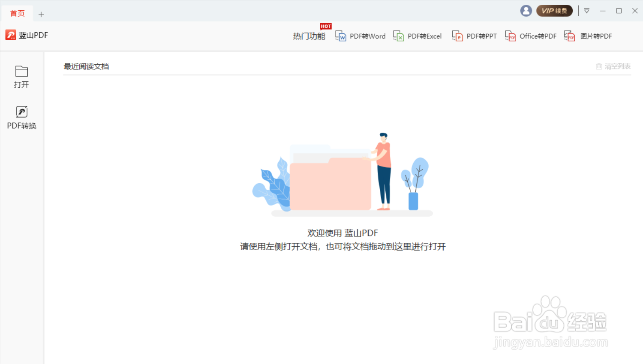Click 清空列表 to clear recent list
The height and width of the screenshot is (364, 643).
(613, 66)
